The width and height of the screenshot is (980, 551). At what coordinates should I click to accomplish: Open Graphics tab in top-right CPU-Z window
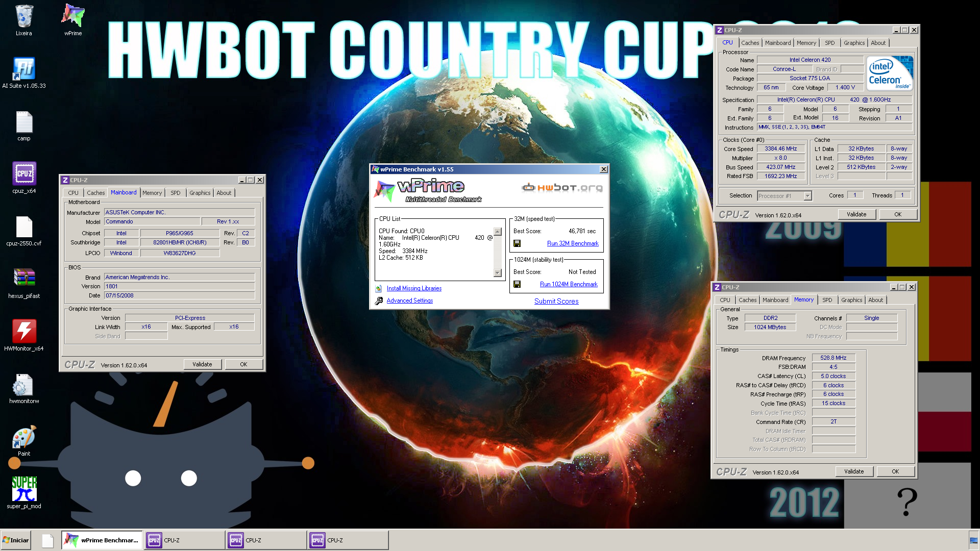tap(854, 43)
